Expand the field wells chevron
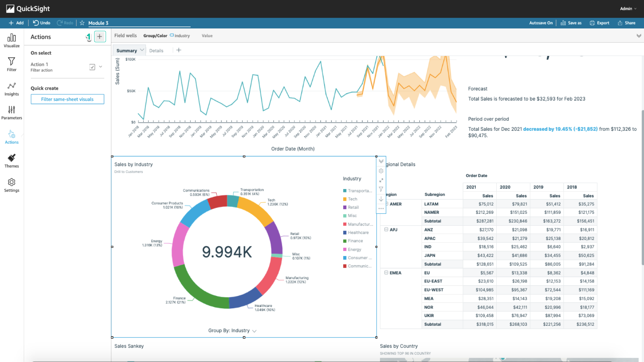Viewport: 644px width, 362px height. (x=639, y=36)
